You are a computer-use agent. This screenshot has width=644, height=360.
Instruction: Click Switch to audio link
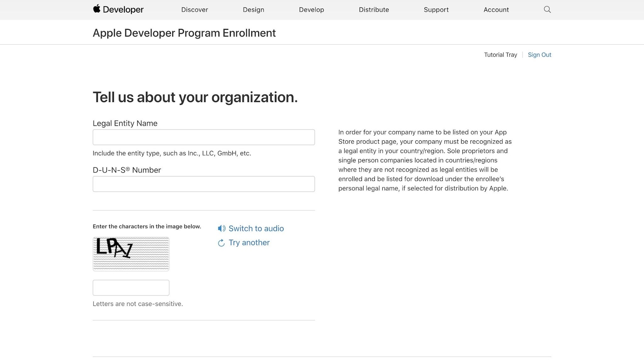(256, 228)
